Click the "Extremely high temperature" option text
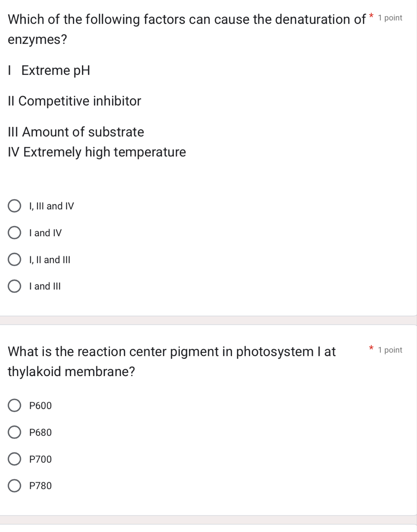 (96, 152)
